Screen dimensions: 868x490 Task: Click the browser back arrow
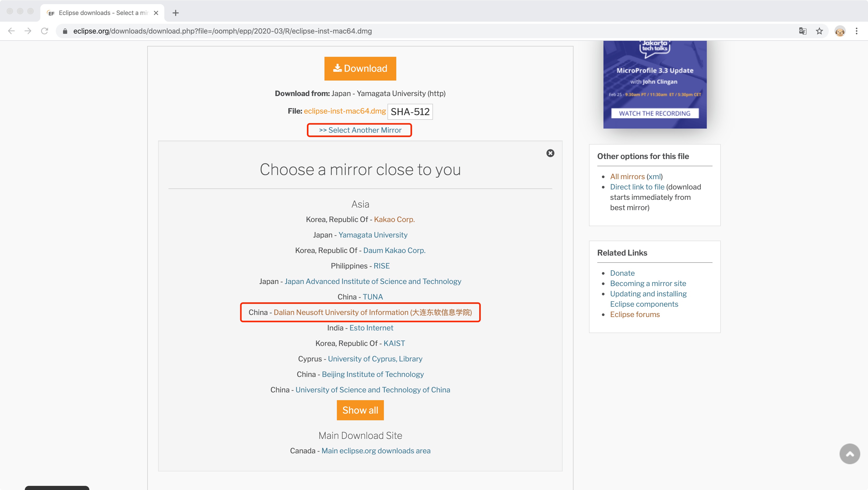coord(11,31)
